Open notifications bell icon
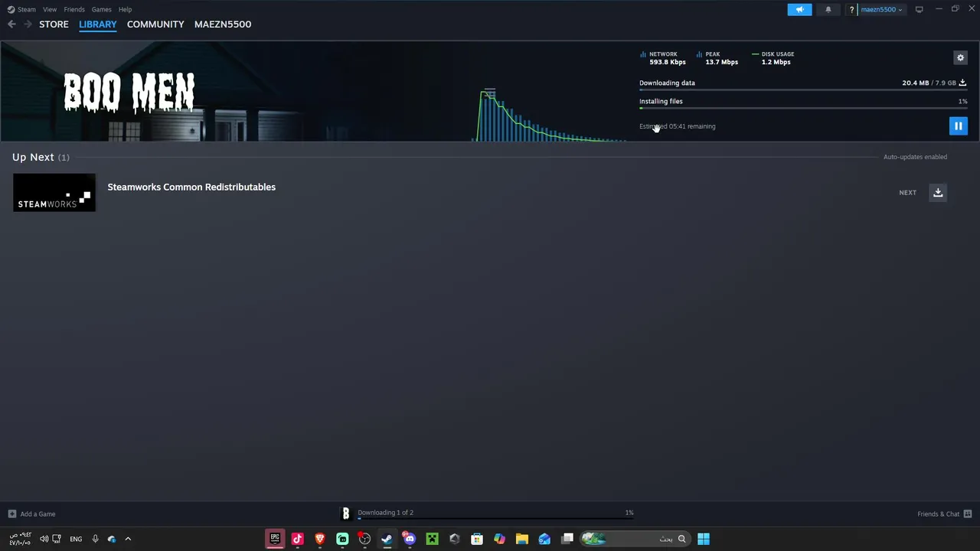The height and width of the screenshot is (551, 980). pyautogui.click(x=828, y=9)
